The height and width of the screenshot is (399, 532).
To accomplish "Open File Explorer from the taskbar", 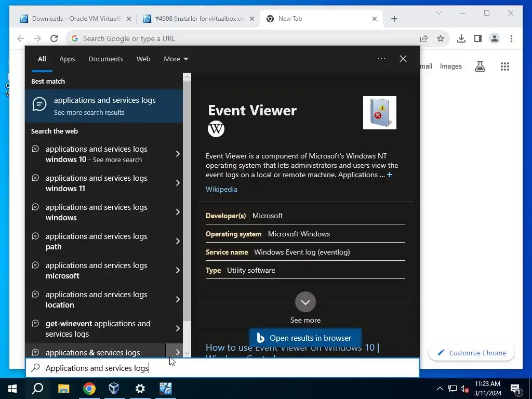I will click(x=63, y=389).
